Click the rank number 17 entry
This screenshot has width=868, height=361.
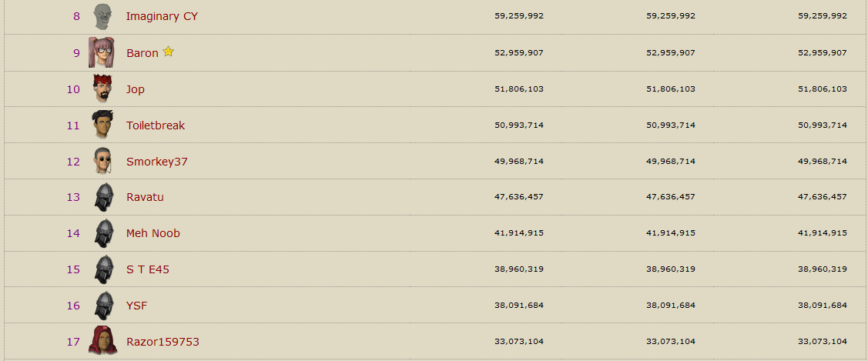click(73, 342)
